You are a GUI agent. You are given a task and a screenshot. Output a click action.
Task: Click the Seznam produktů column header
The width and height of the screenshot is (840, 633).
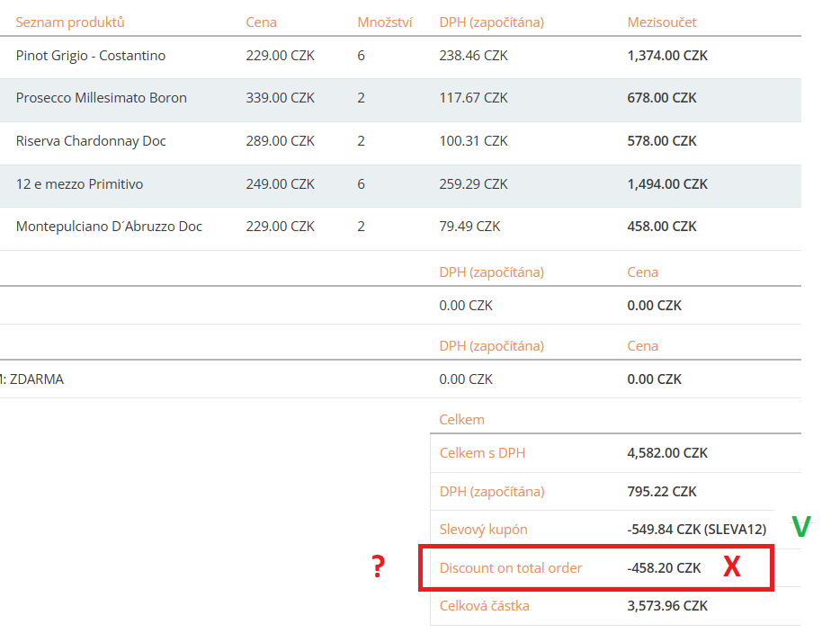70,22
